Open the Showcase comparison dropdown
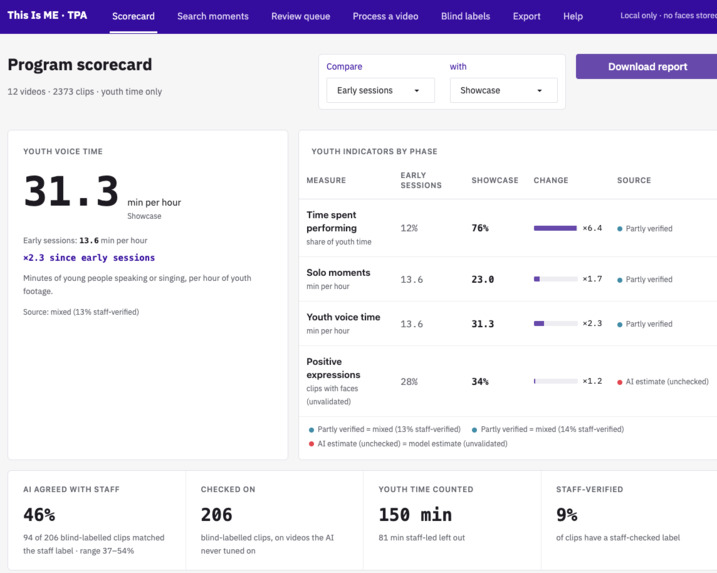Viewport: 717px width, 573px height. point(503,91)
